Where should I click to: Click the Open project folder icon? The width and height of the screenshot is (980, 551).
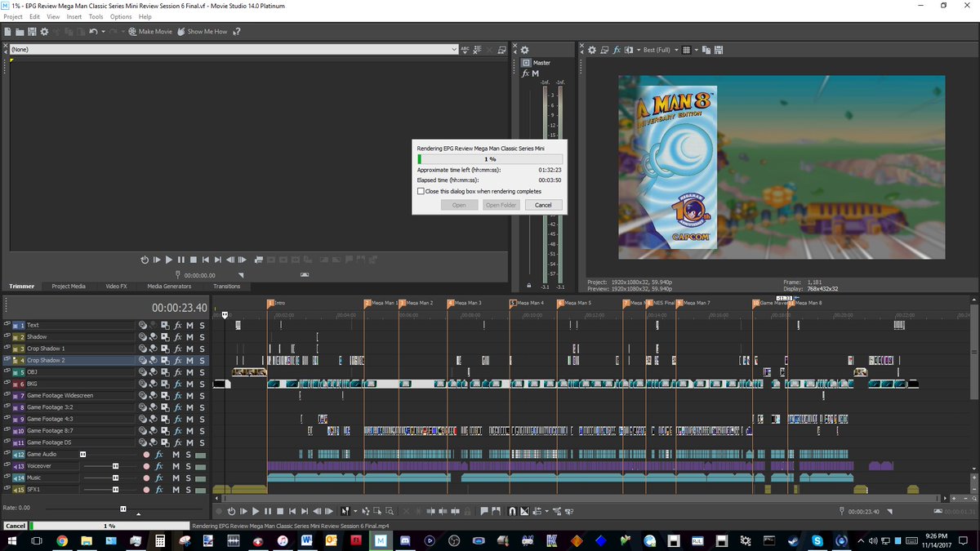20,31
